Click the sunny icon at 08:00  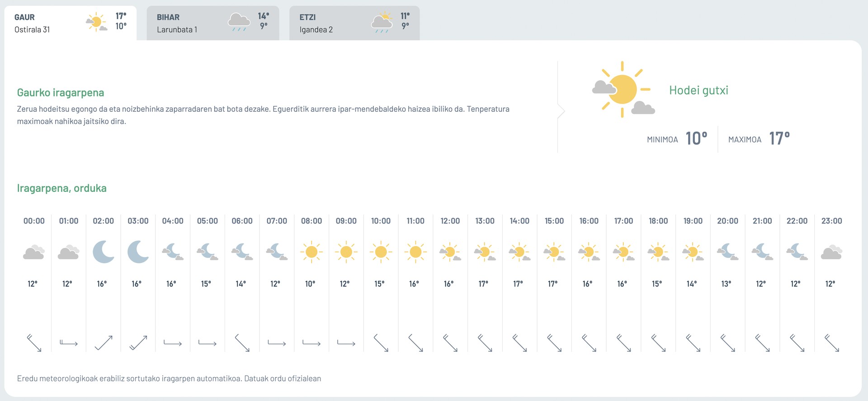click(311, 252)
